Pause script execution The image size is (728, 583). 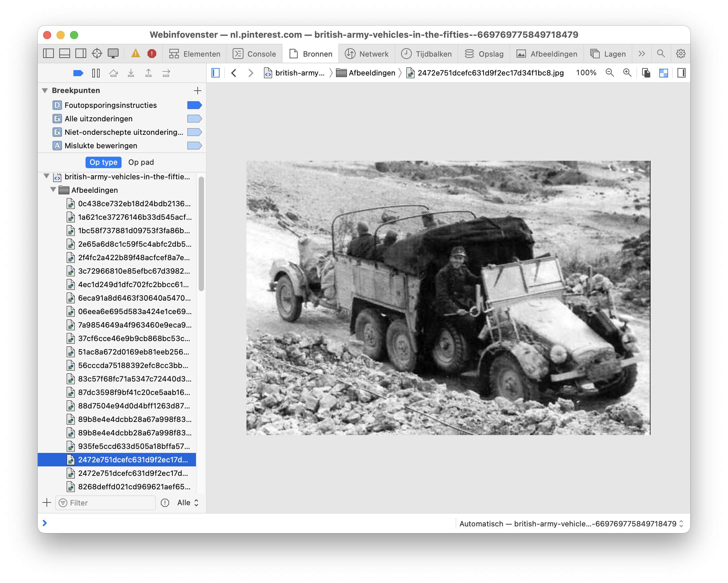click(x=96, y=73)
